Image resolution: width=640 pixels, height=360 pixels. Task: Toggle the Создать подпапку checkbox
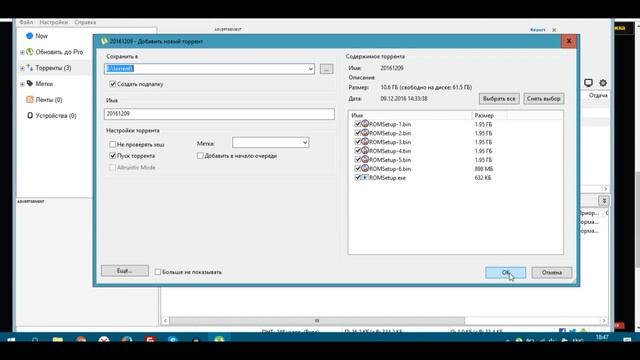113,84
